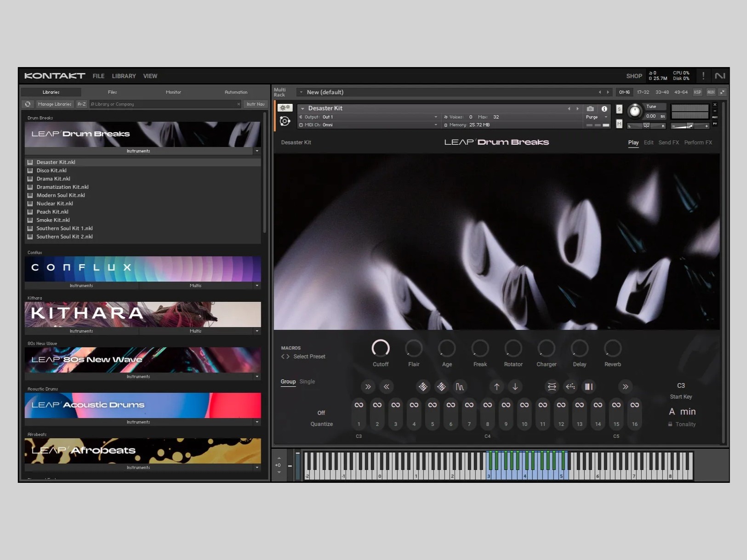Select the upward octave shift arrow
Screen dimensions: 747x560
(x=496, y=386)
